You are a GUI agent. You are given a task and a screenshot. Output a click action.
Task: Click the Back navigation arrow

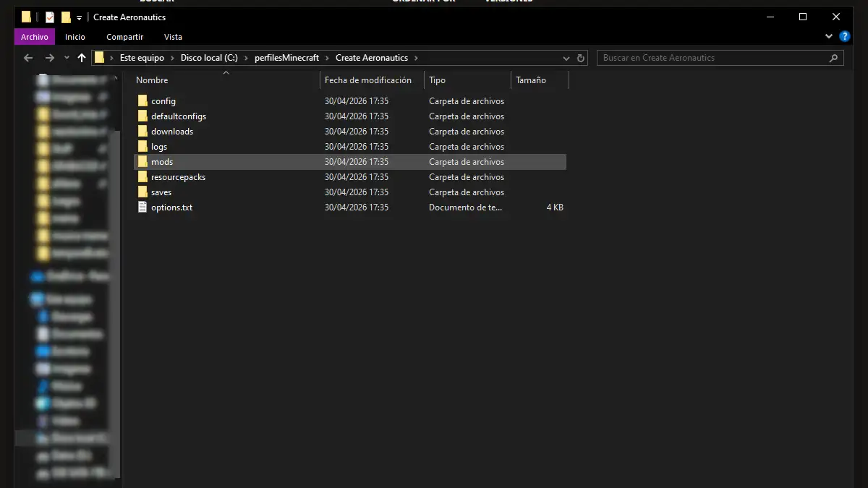[x=28, y=58]
